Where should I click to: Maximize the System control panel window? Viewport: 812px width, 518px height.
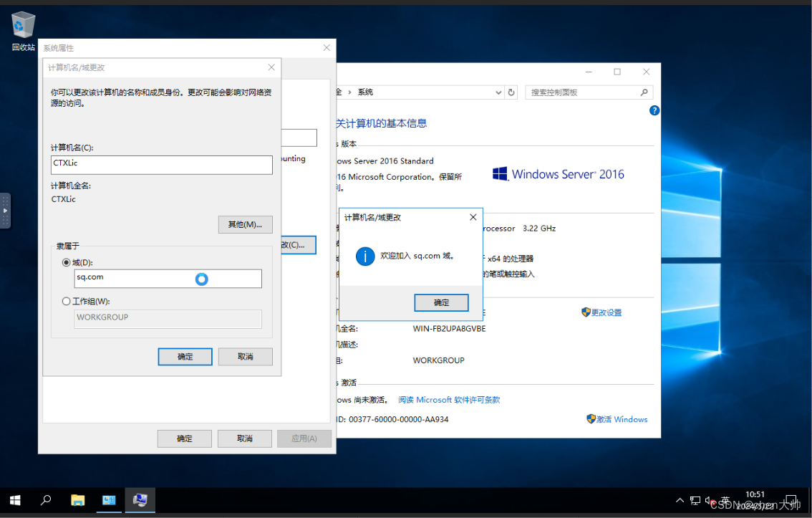[617, 72]
